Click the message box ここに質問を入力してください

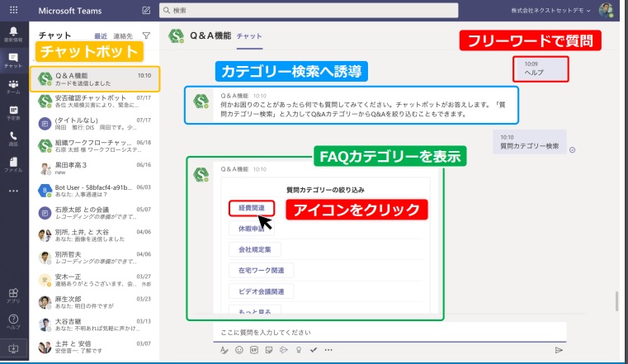390,333
